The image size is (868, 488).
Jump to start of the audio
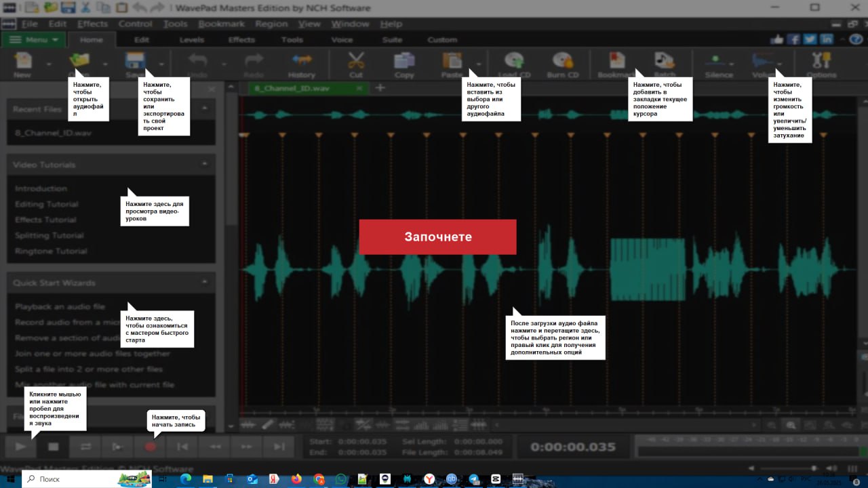tap(182, 447)
